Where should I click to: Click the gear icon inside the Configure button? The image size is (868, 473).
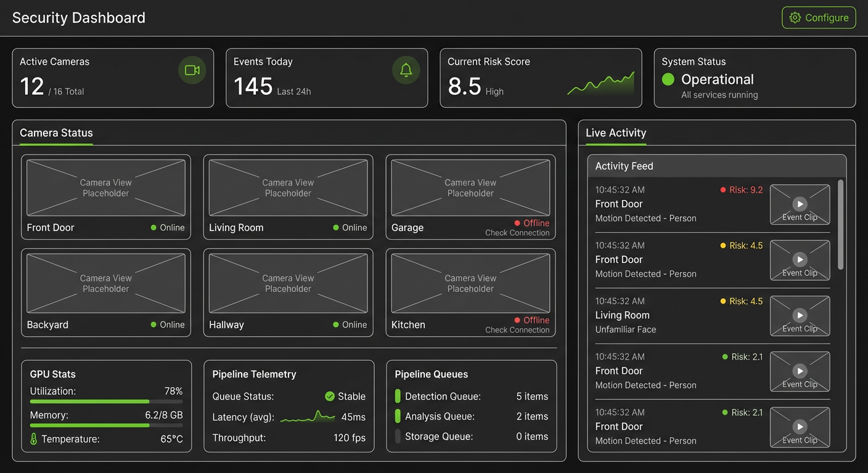point(795,18)
